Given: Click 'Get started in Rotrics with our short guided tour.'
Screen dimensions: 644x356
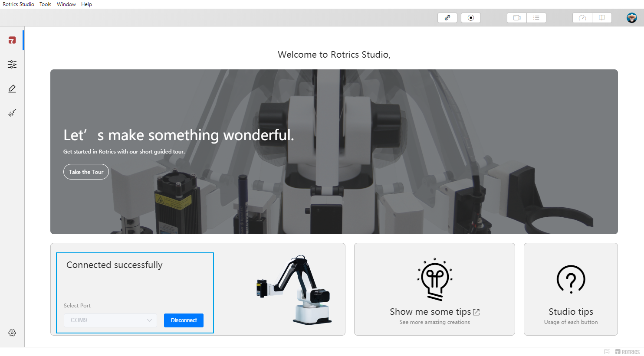Looking at the screenshot, I should [x=124, y=152].
